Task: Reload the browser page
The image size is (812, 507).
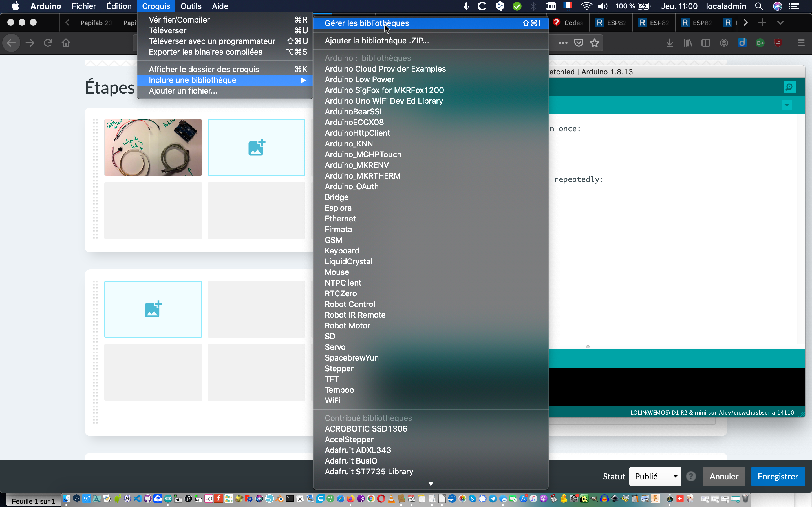Action: (x=48, y=43)
